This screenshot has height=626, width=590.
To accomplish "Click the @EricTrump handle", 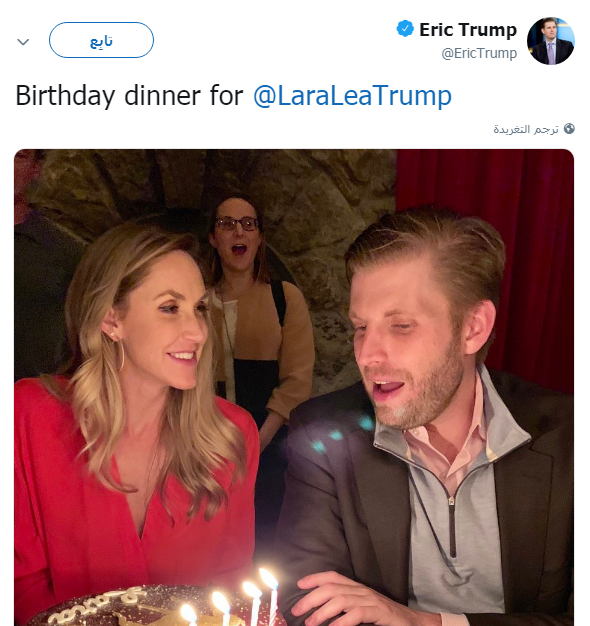I will coord(479,53).
